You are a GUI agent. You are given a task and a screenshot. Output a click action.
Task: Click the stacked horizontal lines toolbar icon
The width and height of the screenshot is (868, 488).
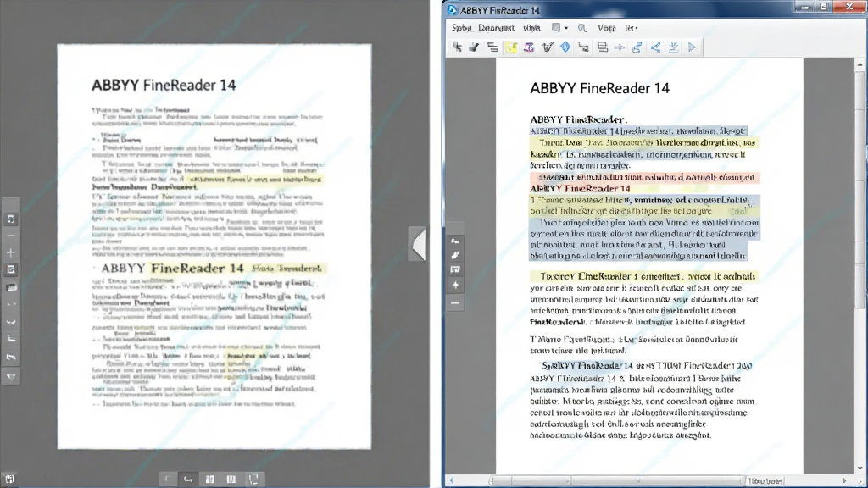pos(492,47)
